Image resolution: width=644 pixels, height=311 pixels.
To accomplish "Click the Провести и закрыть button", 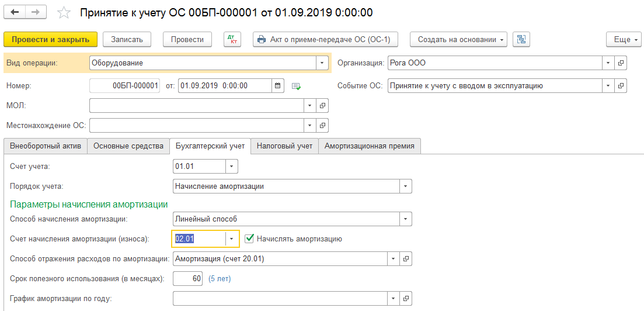I will pyautogui.click(x=50, y=39).
